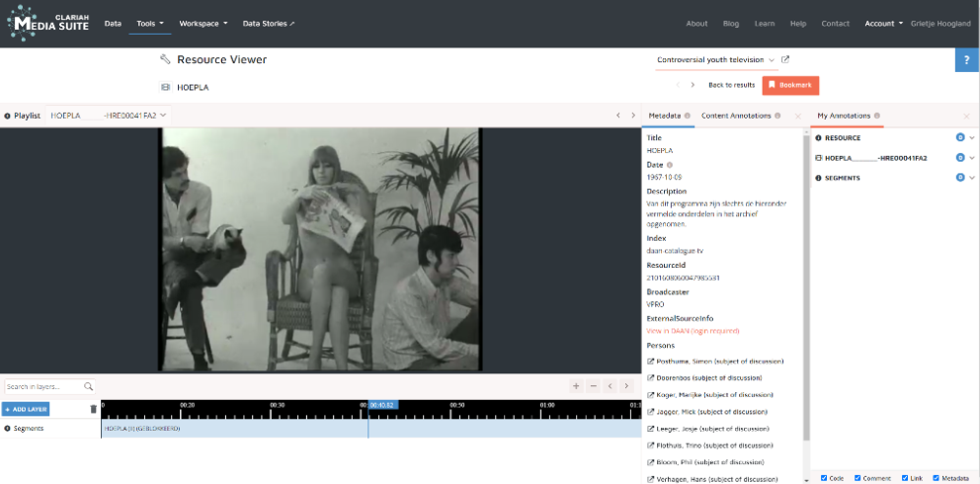Image resolution: width=980 pixels, height=484 pixels.
Task: Click the magnifier in layer search box
Action: [x=88, y=386]
